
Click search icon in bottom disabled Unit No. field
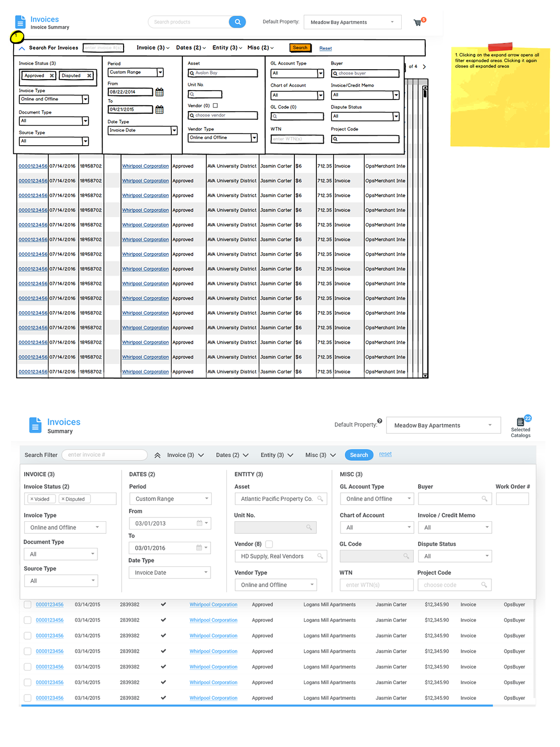[309, 528]
